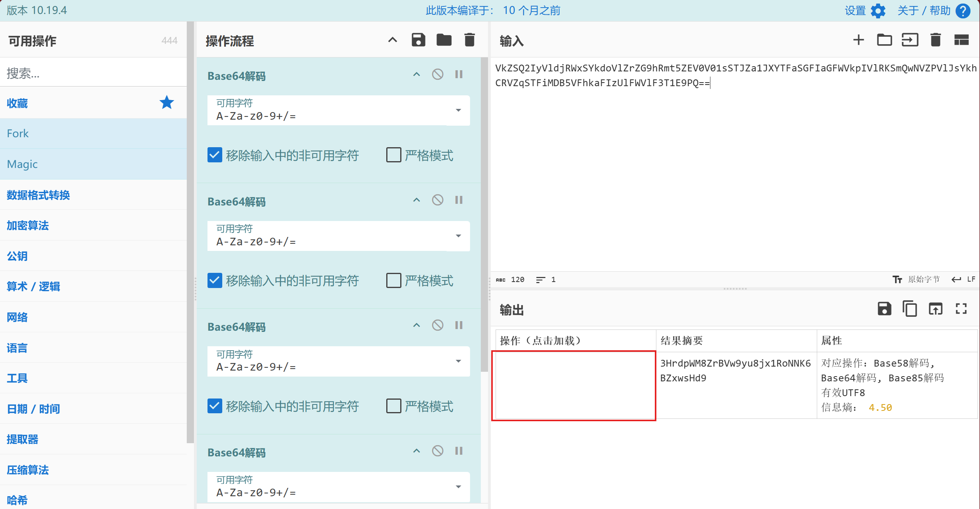Clear the recipe with trash icon
Image resolution: width=980 pixels, height=509 pixels.
click(x=470, y=40)
